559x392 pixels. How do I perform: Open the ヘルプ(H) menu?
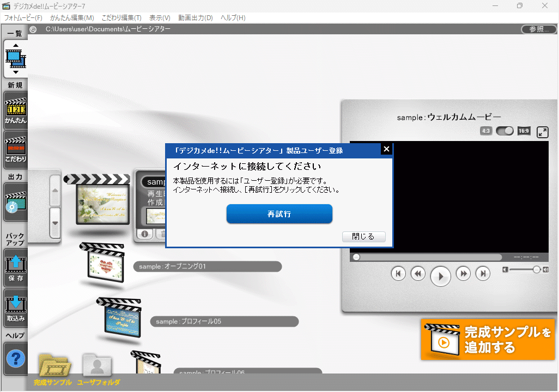point(233,18)
